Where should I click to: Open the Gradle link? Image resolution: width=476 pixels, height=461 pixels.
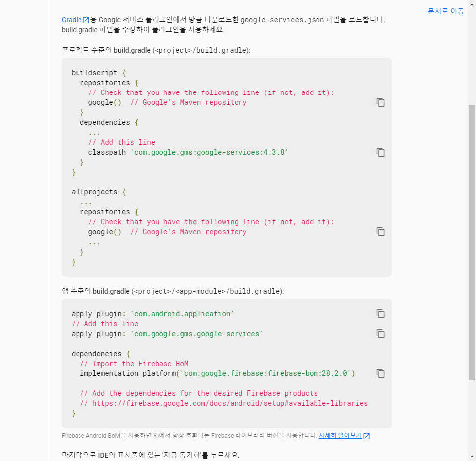click(x=72, y=20)
